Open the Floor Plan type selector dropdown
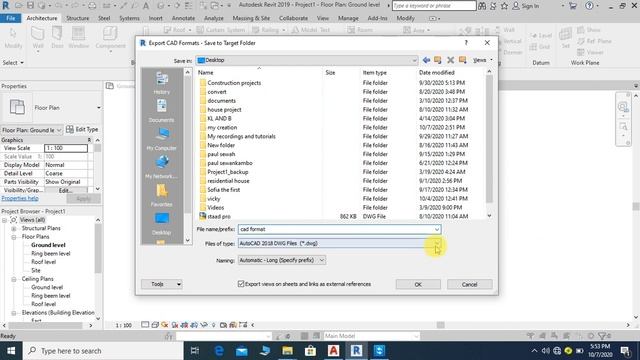The height and width of the screenshot is (360, 640). (98, 108)
